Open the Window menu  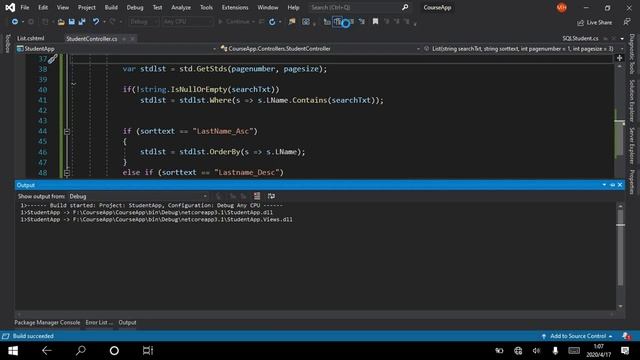268,7
